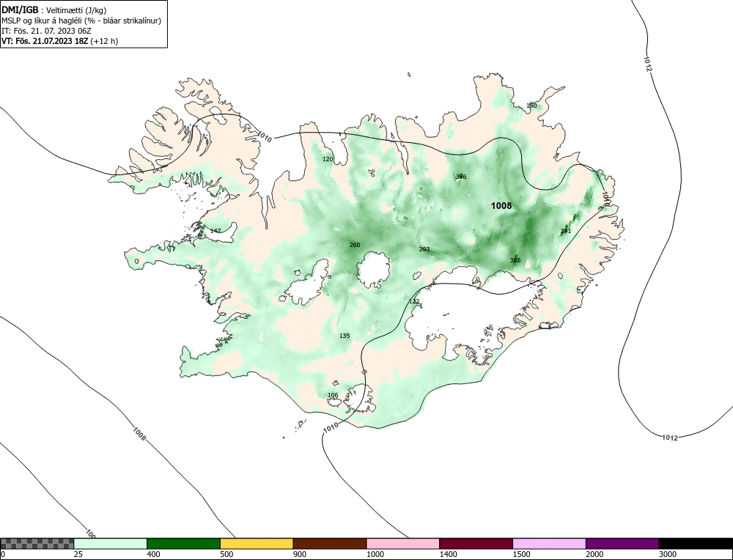
Task: Click the 'MSLP og líkur á hagléli' subtitle line
Action: 81,21
